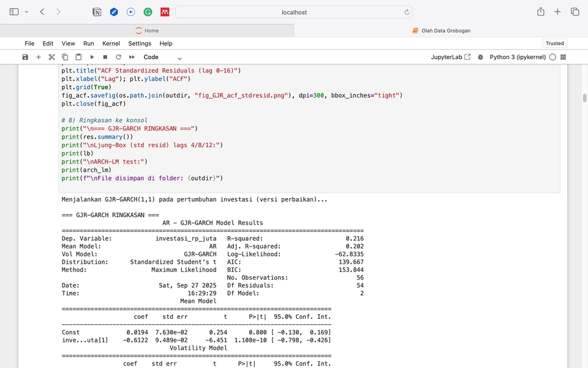Image resolution: width=588 pixels, height=368 pixels.
Task: Open the Kernel menu
Action: pos(111,44)
